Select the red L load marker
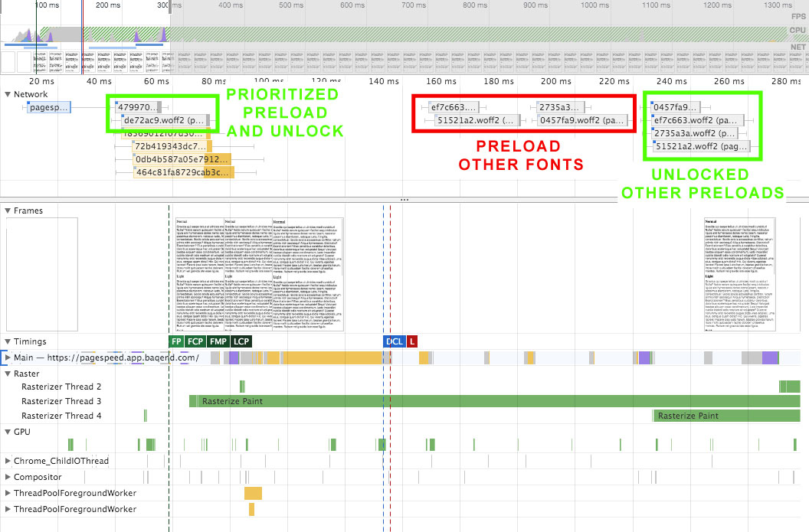The image size is (809, 532). pyautogui.click(x=411, y=341)
